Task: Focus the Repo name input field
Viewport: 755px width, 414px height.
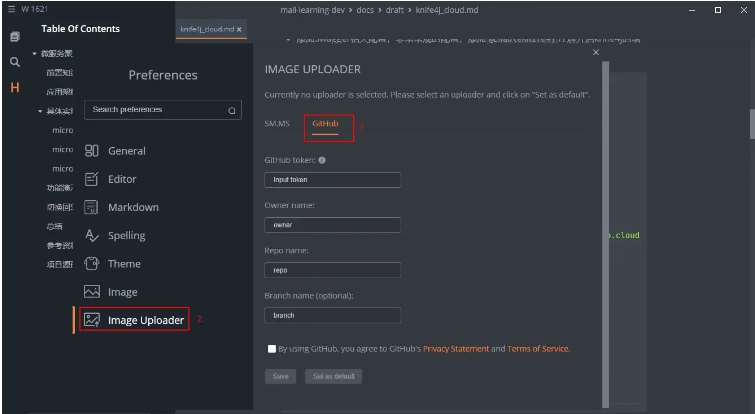Action: (332, 270)
